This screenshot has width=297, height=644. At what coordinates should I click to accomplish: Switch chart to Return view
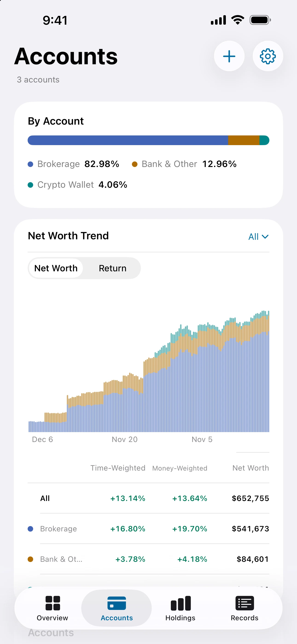point(113,268)
